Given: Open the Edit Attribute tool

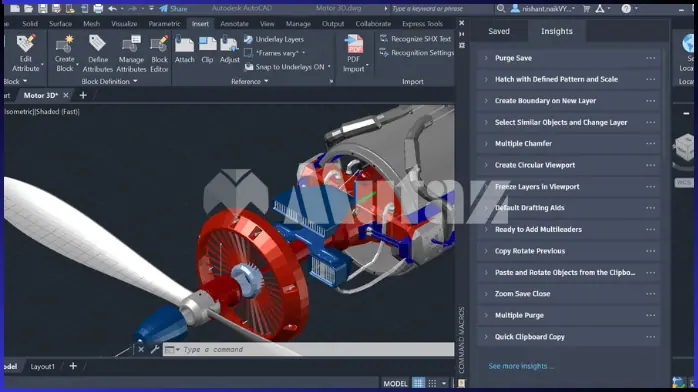Looking at the screenshot, I should point(25,53).
